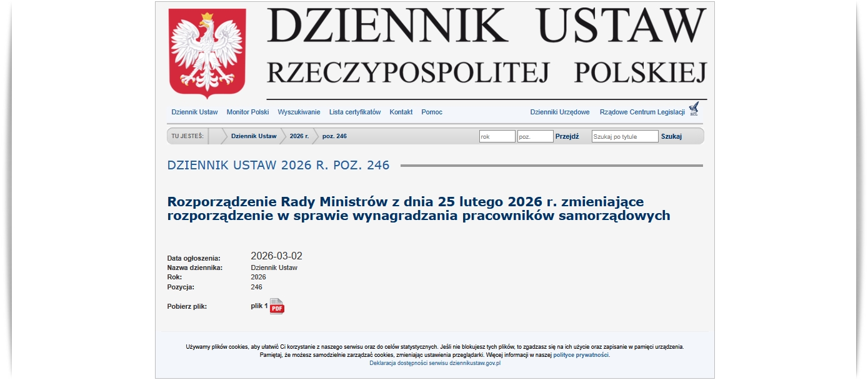Open the Monitor Polski menu item
The width and height of the screenshot is (868, 380).
(x=247, y=112)
